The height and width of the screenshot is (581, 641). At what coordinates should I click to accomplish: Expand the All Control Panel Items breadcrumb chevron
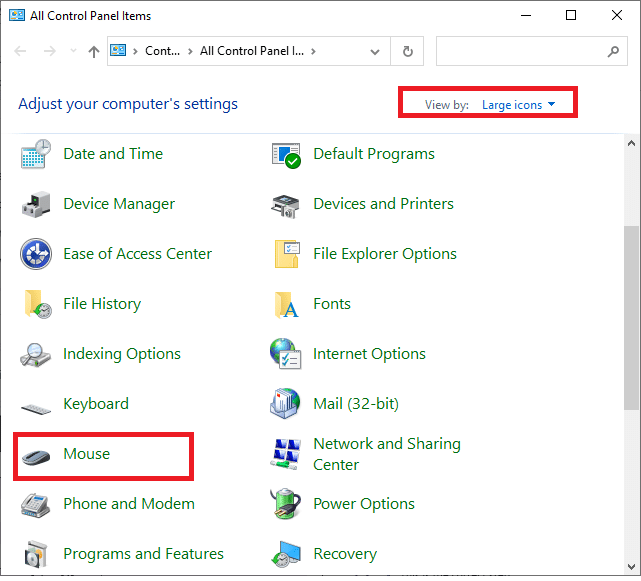[x=313, y=51]
